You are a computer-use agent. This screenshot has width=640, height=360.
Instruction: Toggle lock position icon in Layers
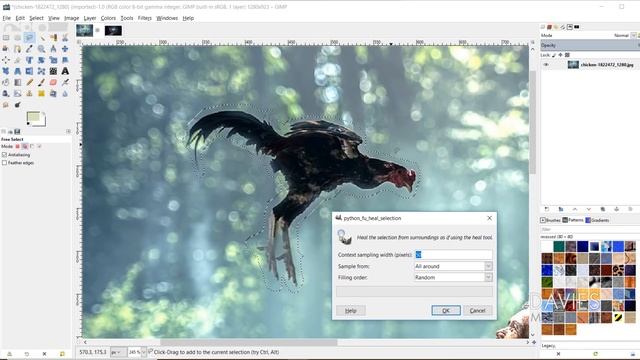click(560, 55)
